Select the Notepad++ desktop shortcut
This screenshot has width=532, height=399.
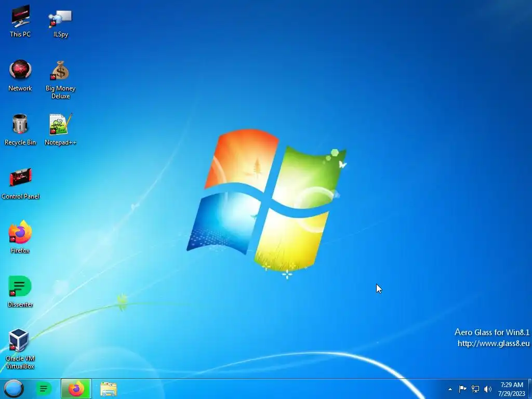point(60,129)
